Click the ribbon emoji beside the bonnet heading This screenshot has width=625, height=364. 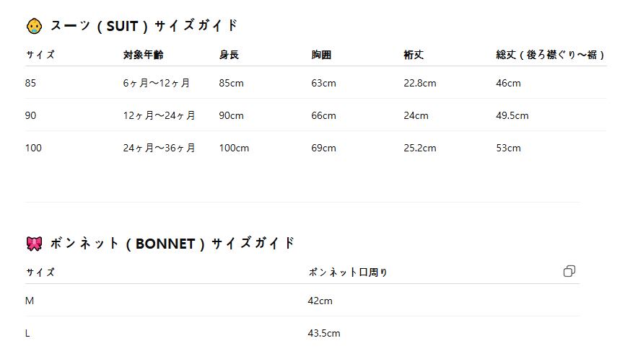[x=34, y=244]
